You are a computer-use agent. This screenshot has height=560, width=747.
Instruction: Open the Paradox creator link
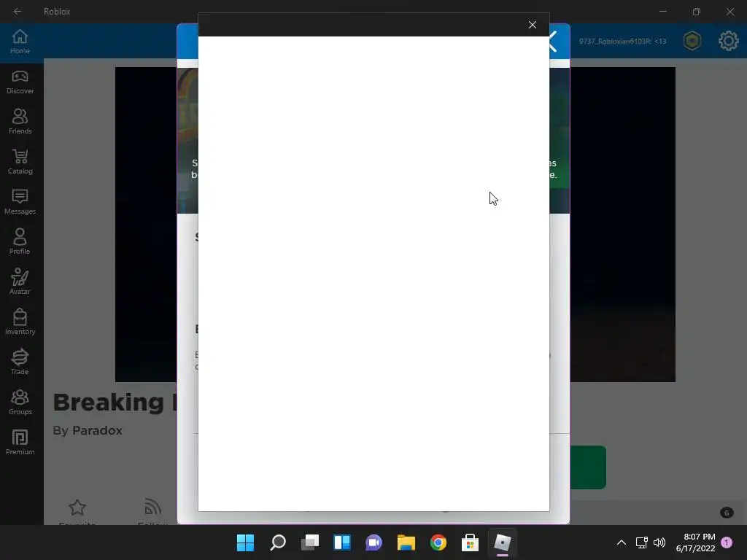pyautogui.click(x=97, y=430)
